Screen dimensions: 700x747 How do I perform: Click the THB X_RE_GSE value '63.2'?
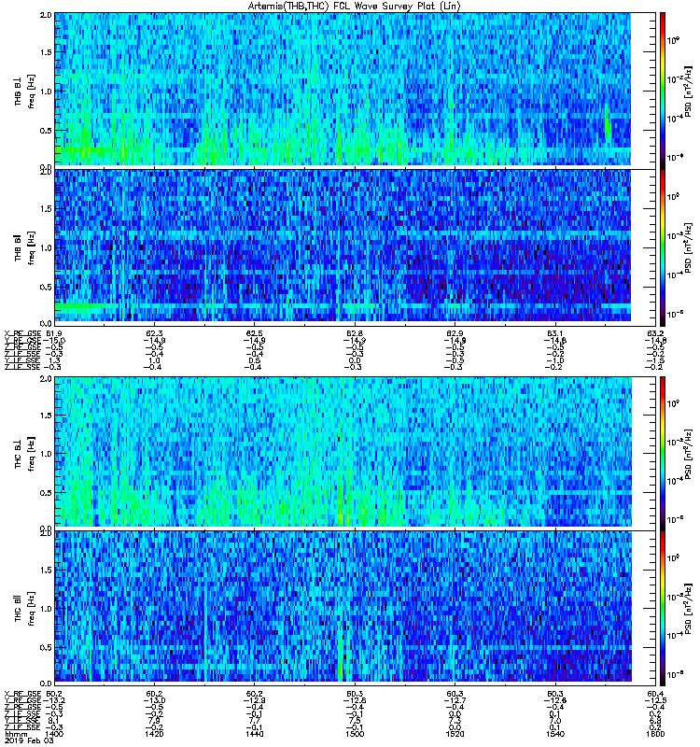(x=656, y=333)
